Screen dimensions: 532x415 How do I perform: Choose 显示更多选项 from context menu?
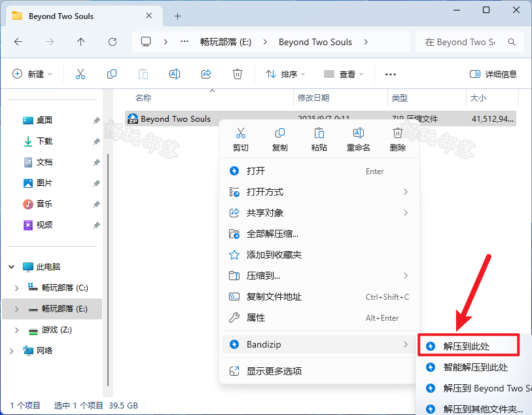point(319,371)
